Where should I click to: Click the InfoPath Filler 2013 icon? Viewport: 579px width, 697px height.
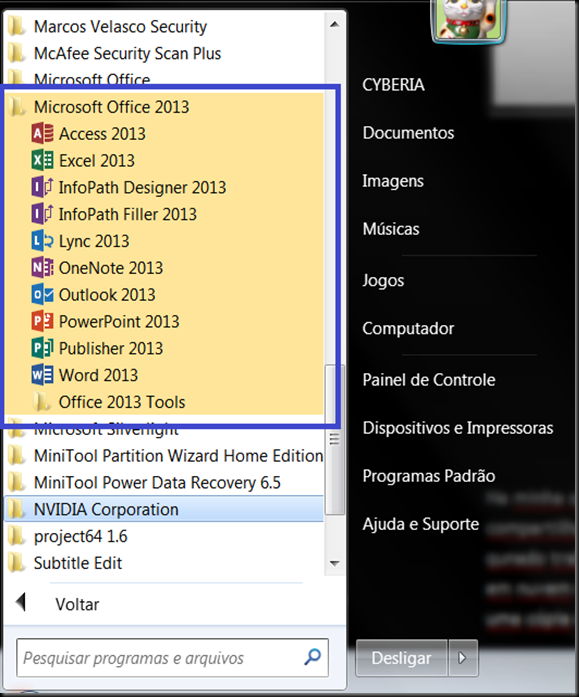(x=43, y=214)
